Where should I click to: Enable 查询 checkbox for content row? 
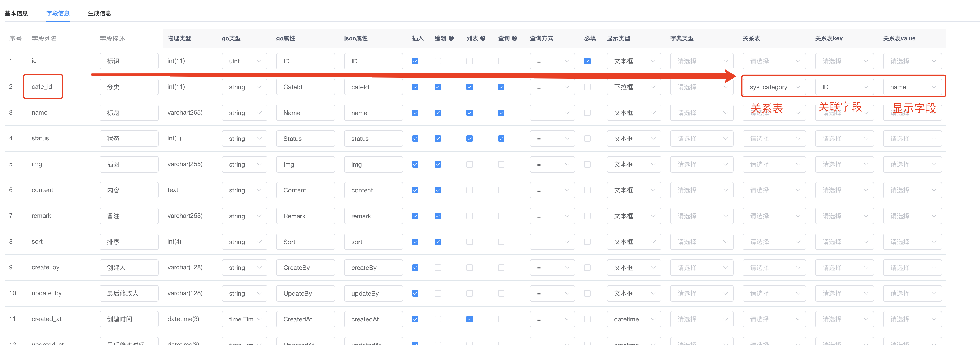501,190
